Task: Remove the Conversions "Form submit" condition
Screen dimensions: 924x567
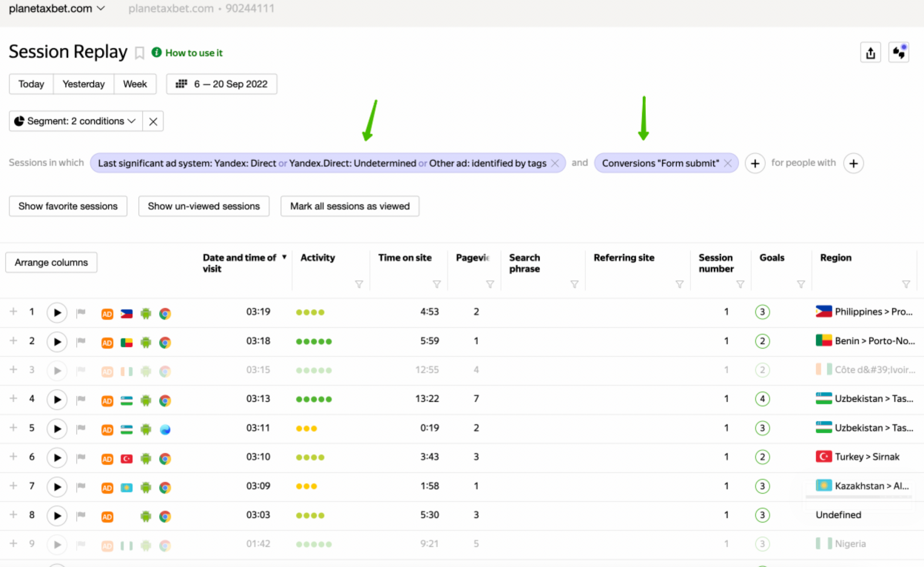Action: tap(728, 164)
